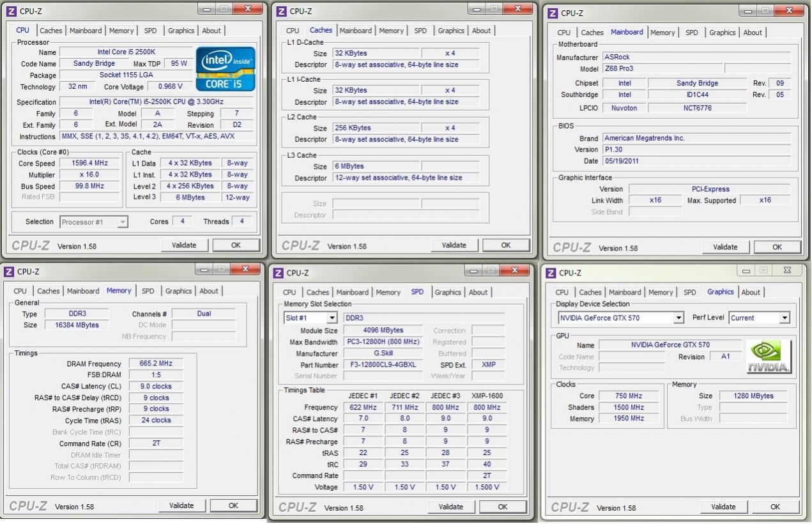The image size is (812, 524).
Task: Click the DRAM Frequency 665.2 MHz value
Action: 156,364
